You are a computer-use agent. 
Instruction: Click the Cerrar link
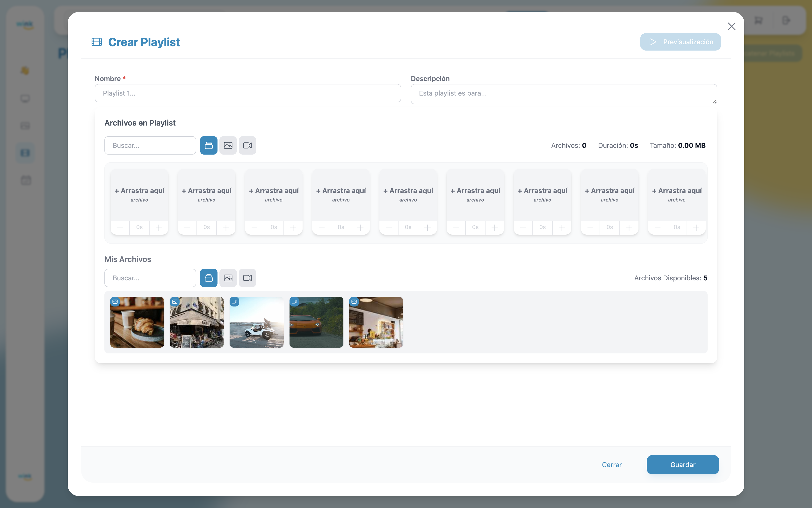[x=611, y=465]
